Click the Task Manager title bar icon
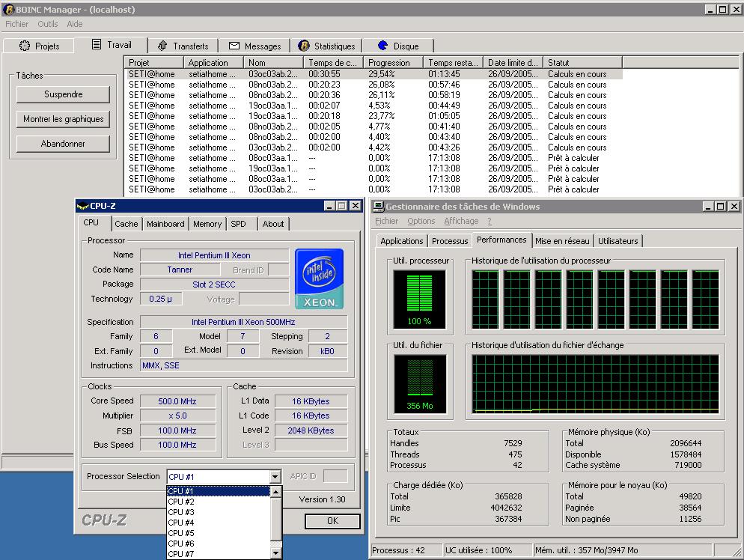Screen dimensions: 744x560 pos(378,206)
